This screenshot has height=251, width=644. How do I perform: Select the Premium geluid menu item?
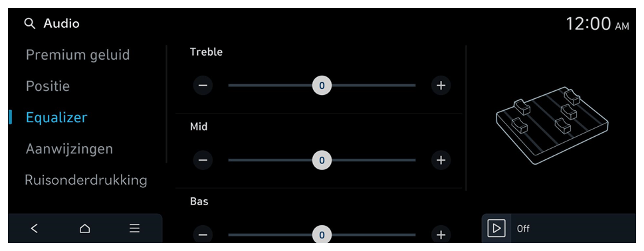(x=78, y=55)
